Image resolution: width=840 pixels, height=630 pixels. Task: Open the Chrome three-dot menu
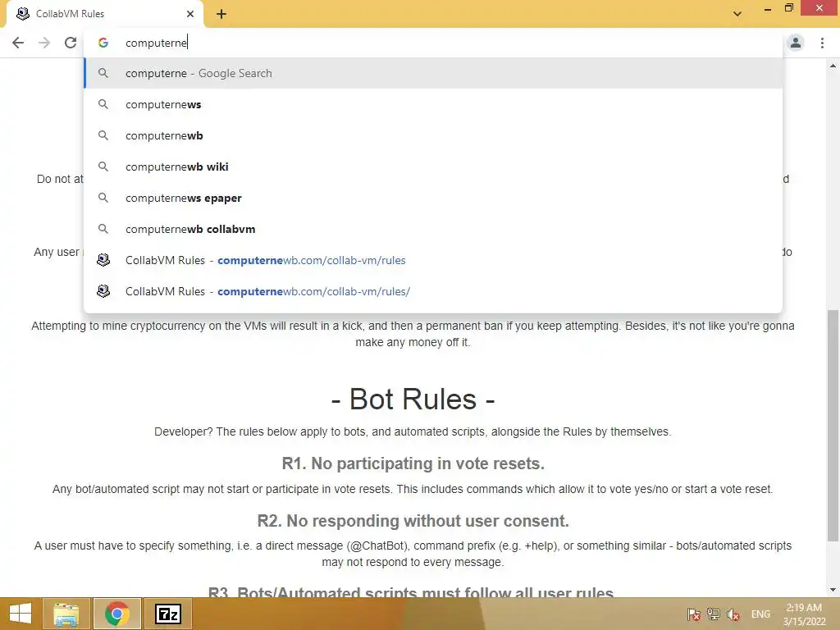(822, 43)
